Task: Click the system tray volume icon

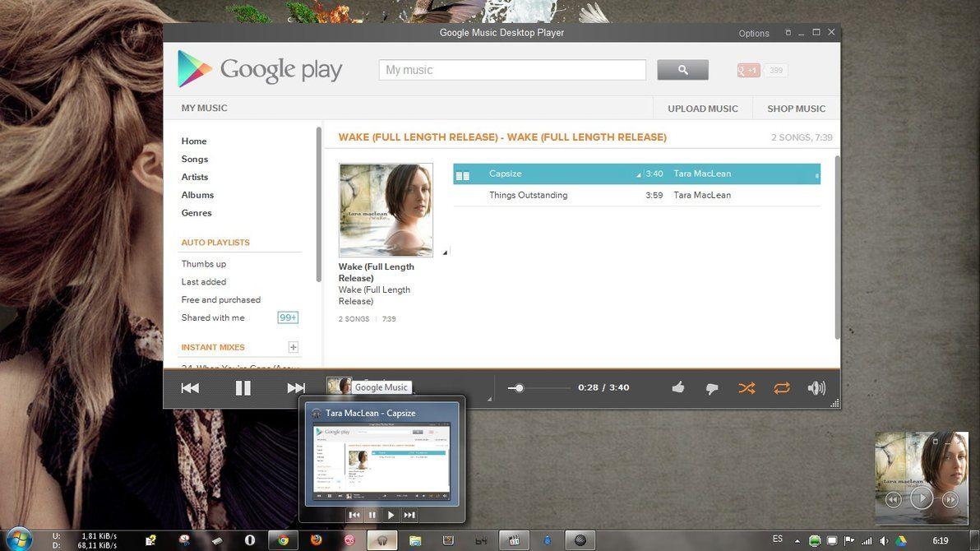Action: point(884,541)
